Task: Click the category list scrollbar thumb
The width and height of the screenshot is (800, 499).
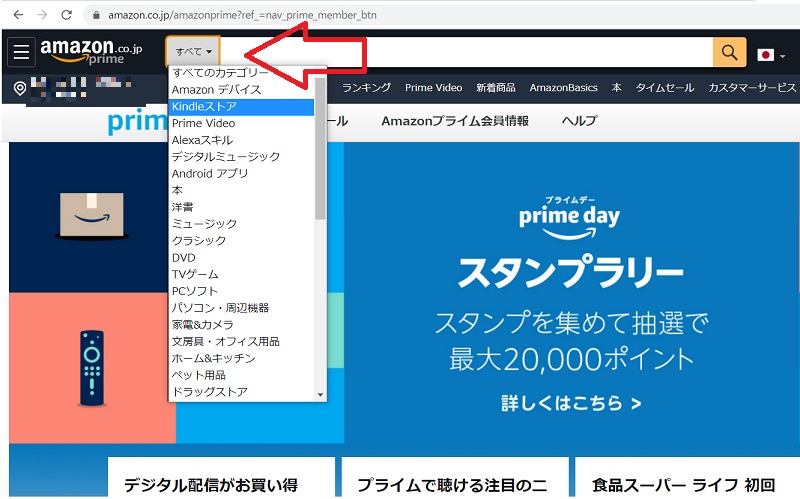Action: [320, 148]
